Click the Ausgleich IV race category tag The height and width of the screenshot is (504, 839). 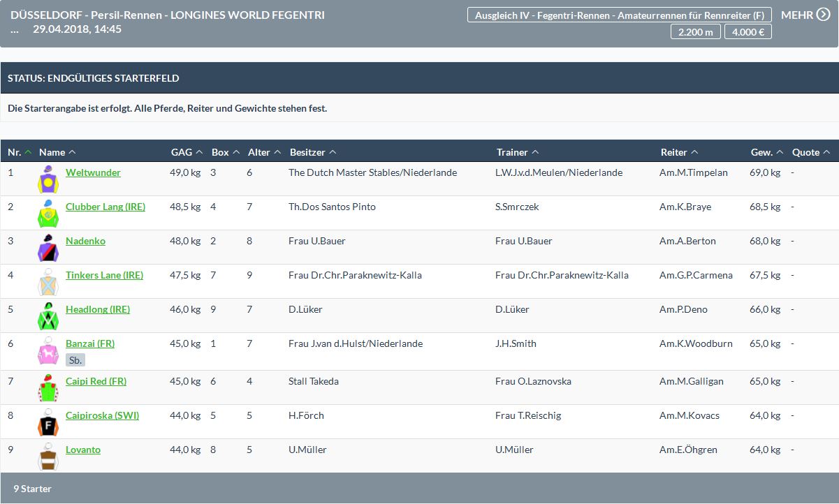619,15
